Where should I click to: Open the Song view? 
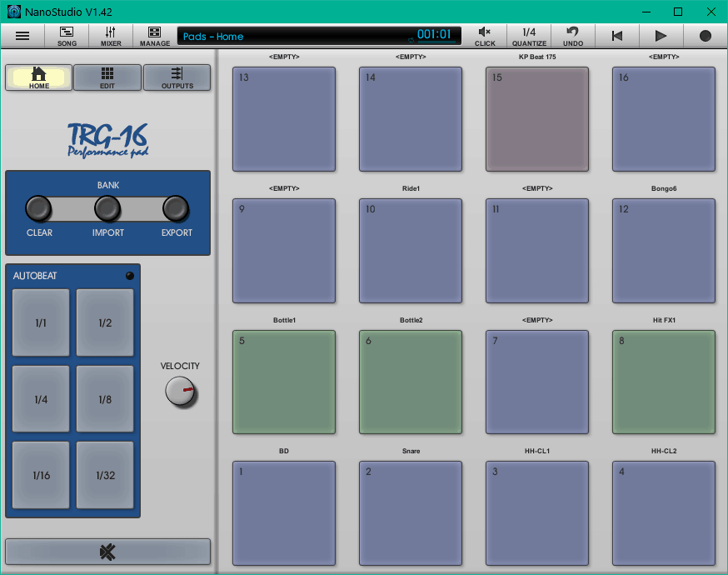click(67, 36)
